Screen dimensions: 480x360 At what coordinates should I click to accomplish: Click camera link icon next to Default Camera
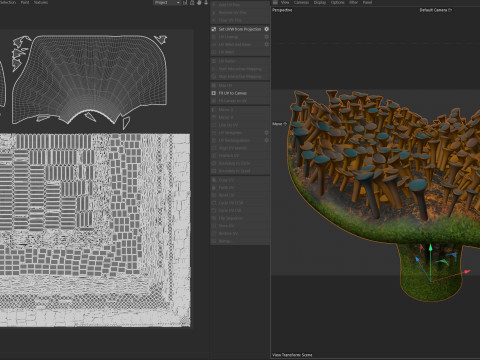point(450,10)
